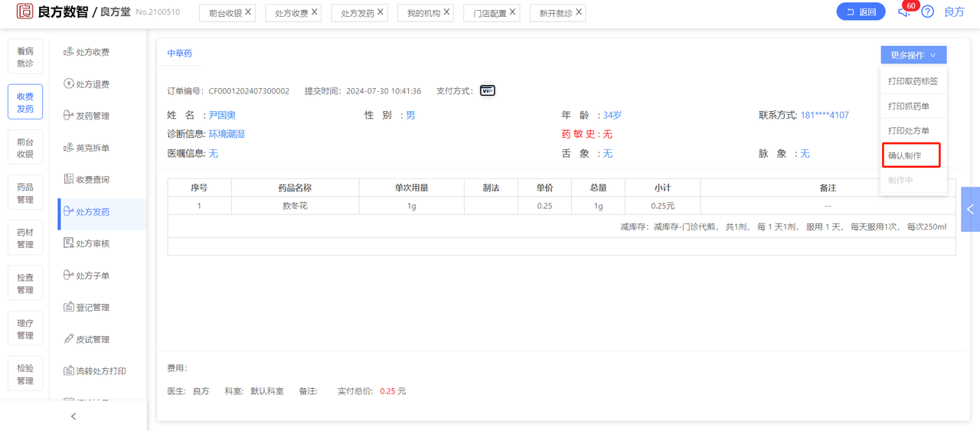This screenshot has height=431, width=980.
Task: Open the 更多操作 dropdown
Action: click(x=913, y=55)
